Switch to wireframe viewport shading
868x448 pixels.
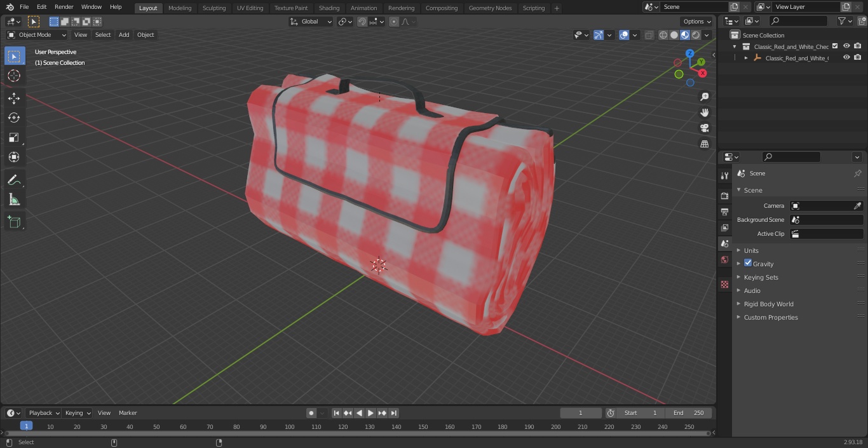[663, 35]
